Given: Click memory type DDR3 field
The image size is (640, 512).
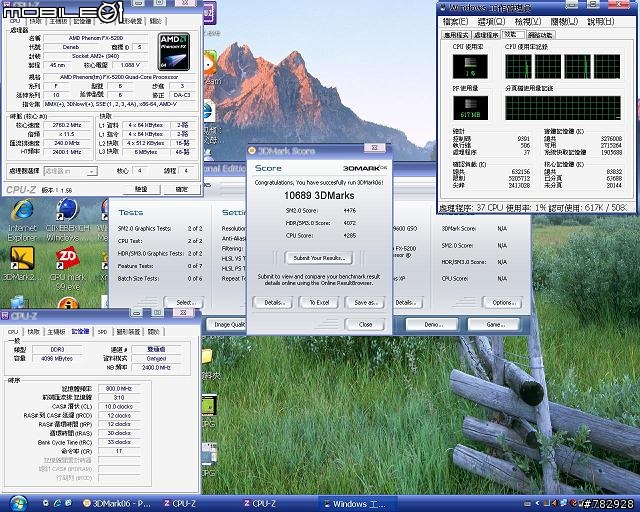Looking at the screenshot, I should pyautogui.click(x=57, y=349).
